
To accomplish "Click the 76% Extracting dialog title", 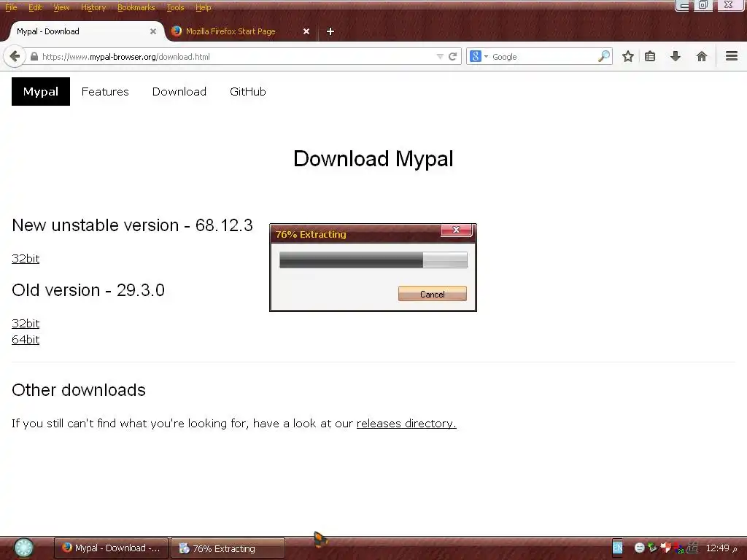I will (311, 234).
